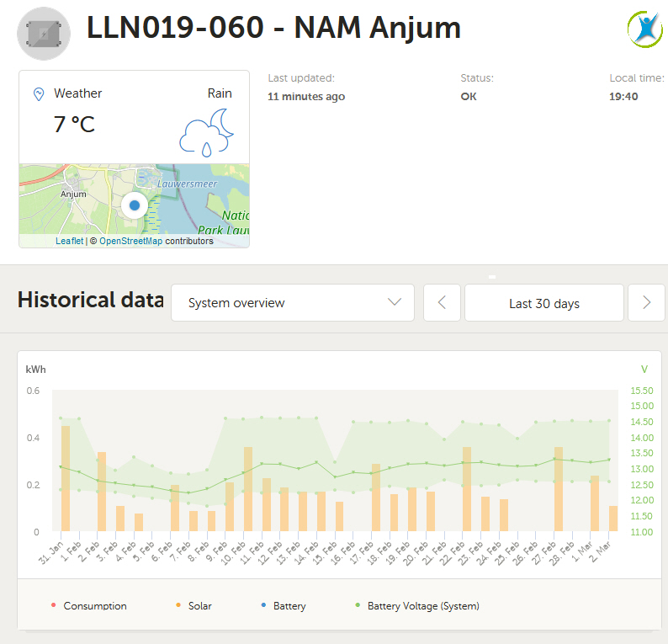
Task: Click the orange Solar legend dot
Action: pyautogui.click(x=178, y=605)
